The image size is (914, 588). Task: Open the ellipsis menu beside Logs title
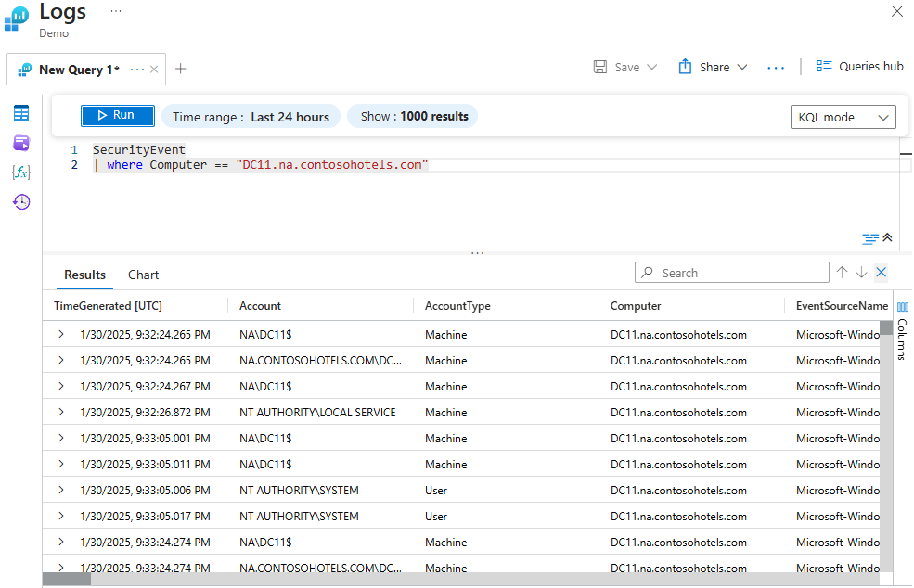point(116,11)
